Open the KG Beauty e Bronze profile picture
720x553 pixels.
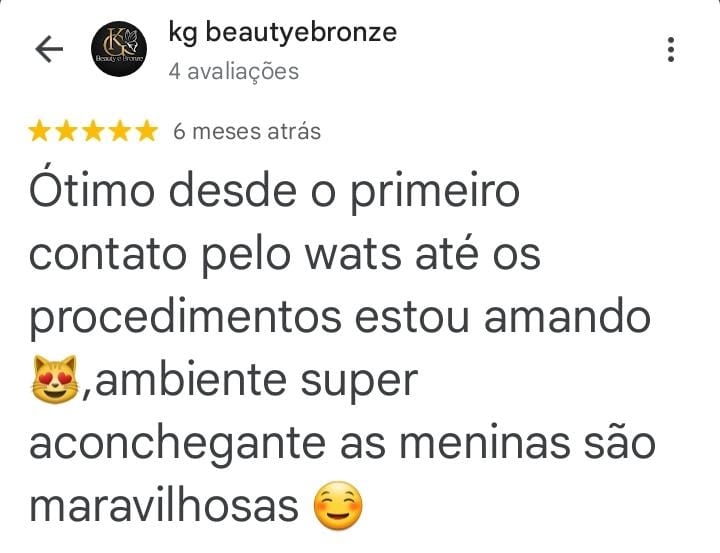coord(119,49)
